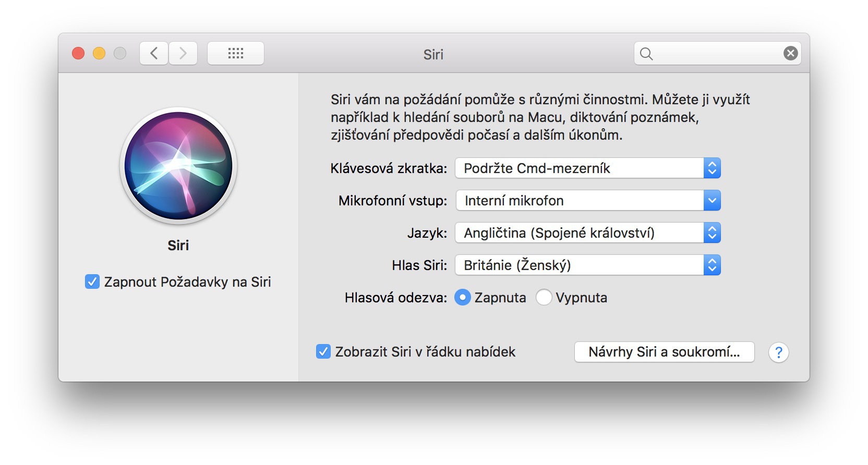The width and height of the screenshot is (868, 465).
Task: Click the bold Siri label under the logo
Action: [x=178, y=246]
